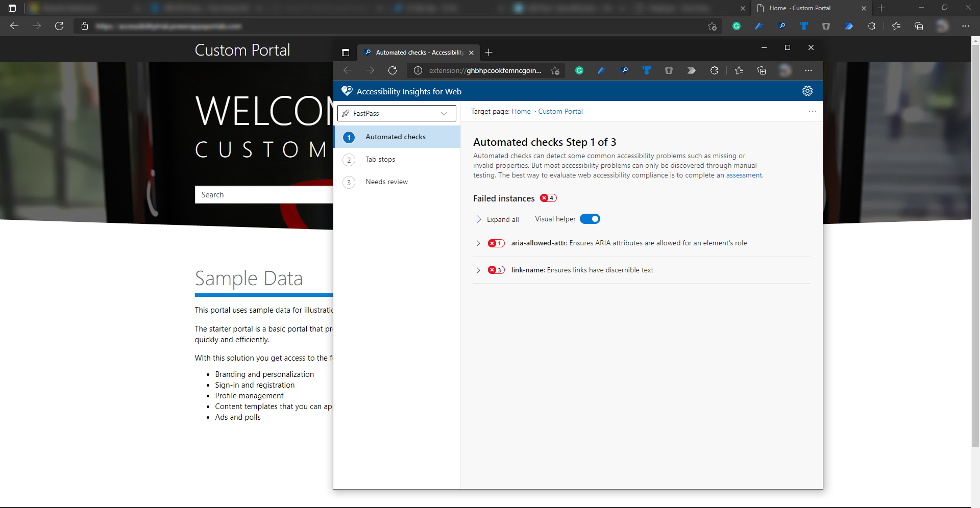980x508 pixels.
Task: Select Automated checks step
Action: coord(397,137)
